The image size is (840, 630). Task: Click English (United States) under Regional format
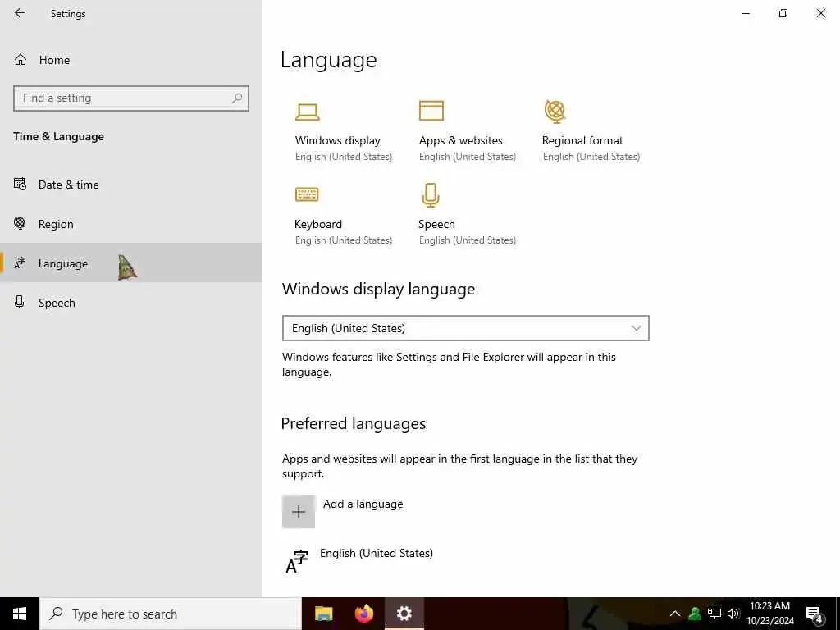point(591,157)
